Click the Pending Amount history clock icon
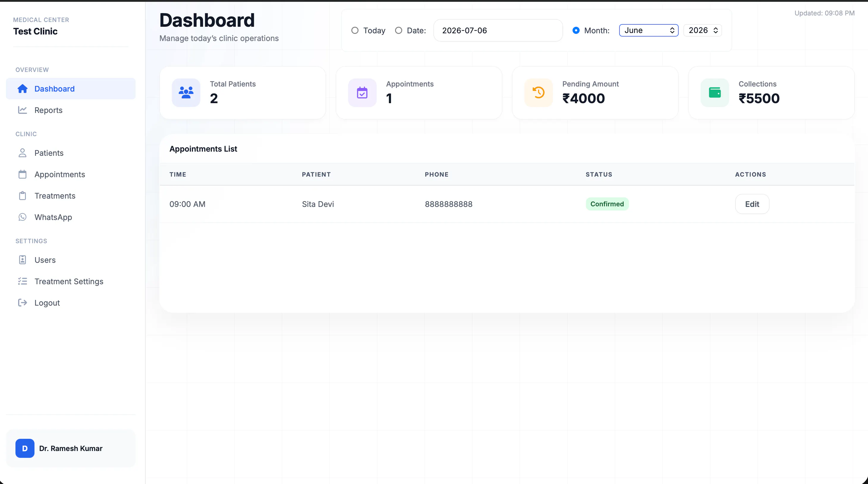Viewport: 868px width, 484px height. pyautogui.click(x=538, y=93)
